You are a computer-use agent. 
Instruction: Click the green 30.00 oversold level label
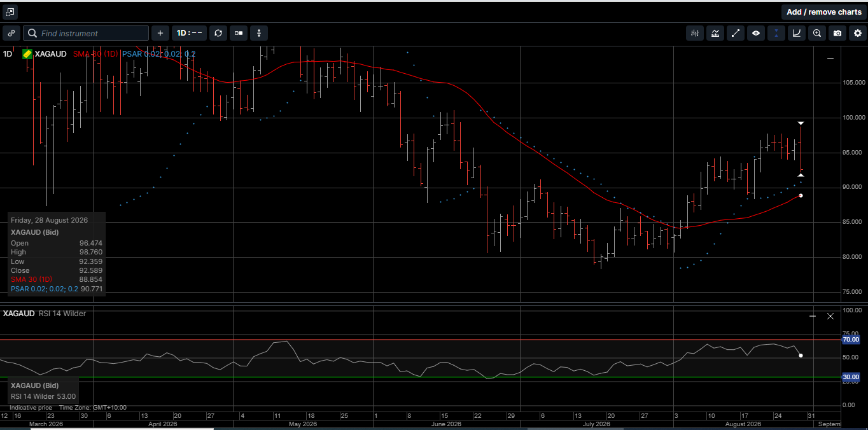tap(851, 377)
